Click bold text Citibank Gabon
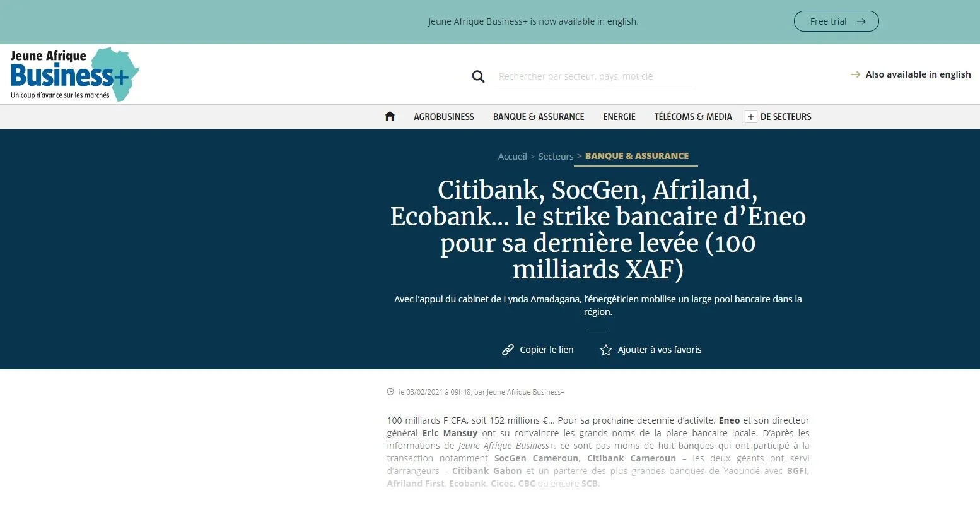The image size is (980, 505). pos(487,471)
